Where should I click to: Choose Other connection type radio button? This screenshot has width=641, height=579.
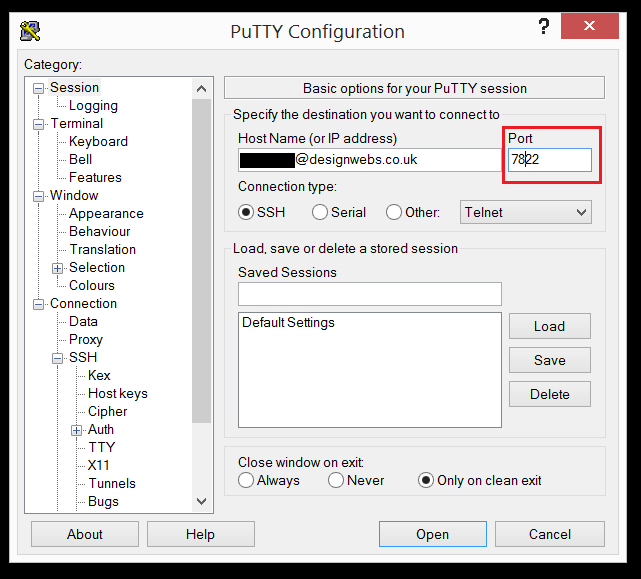point(394,212)
